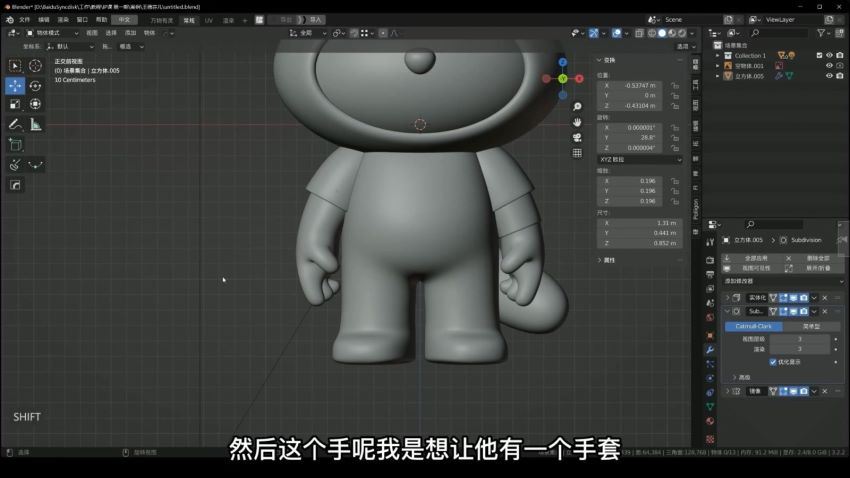Switch orthographic/perspective grid icon
Screen dimensions: 850x478
(x=577, y=153)
